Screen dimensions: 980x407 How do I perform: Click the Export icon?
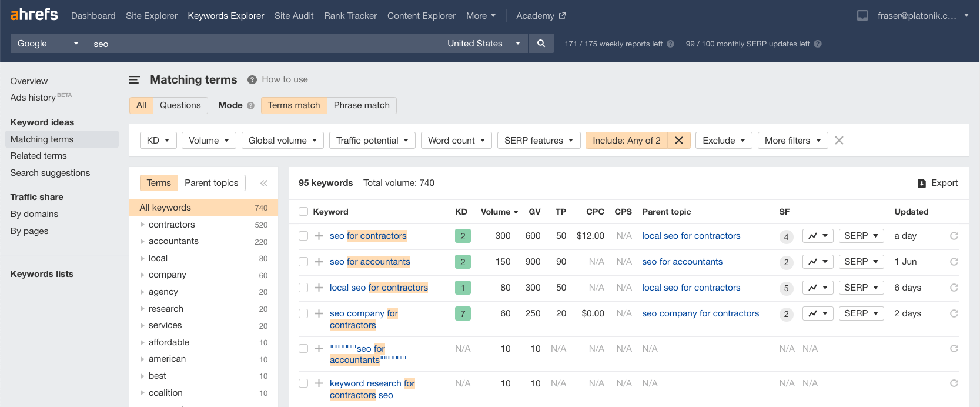point(922,184)
